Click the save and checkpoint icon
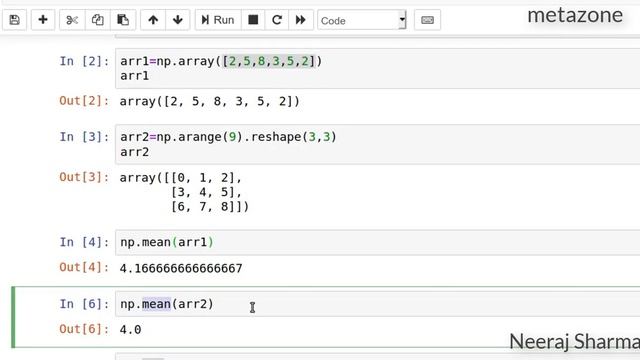This screenshot has height=360, width=640. (15, 20)
